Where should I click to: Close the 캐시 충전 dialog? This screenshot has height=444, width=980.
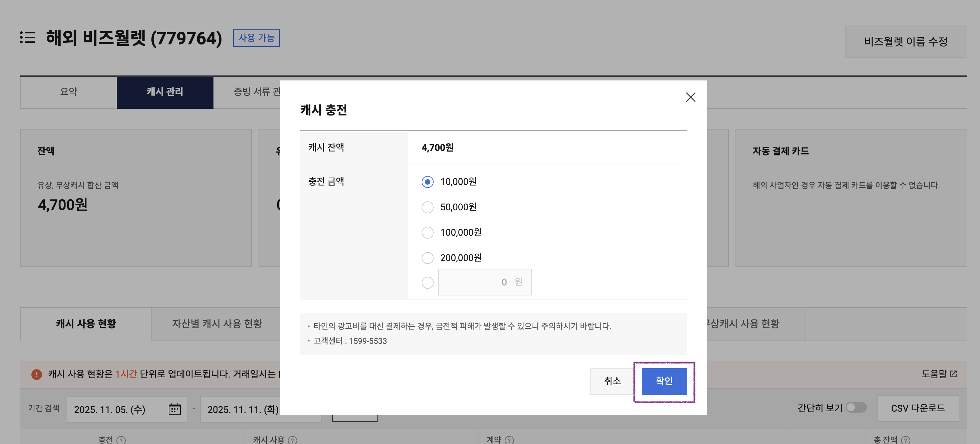[690, 97]
